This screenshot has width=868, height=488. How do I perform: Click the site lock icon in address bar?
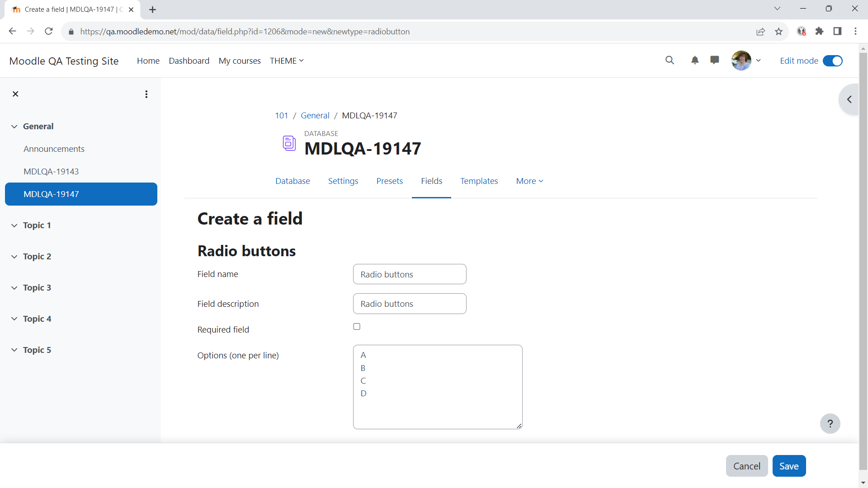coord(71,32)
